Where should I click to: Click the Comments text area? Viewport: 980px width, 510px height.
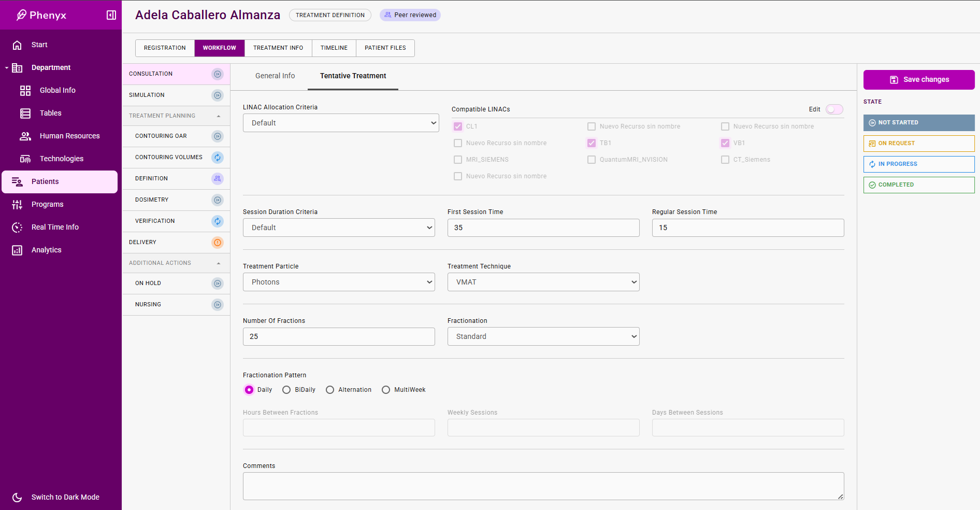(543, 486)
